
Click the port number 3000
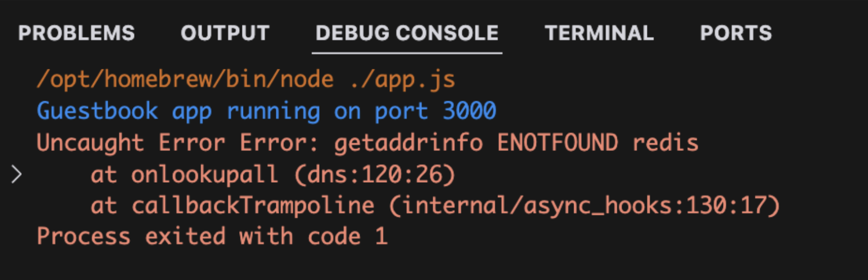click(x=469, y=111)
